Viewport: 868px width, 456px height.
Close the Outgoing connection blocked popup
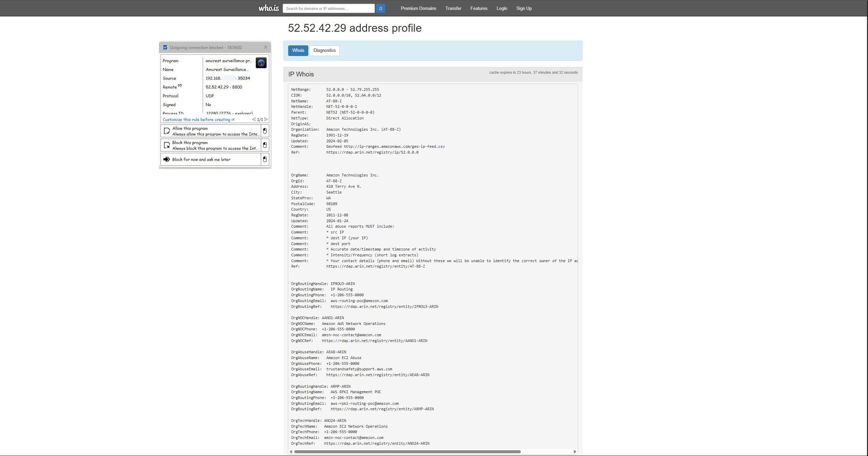tap(265, 47)
